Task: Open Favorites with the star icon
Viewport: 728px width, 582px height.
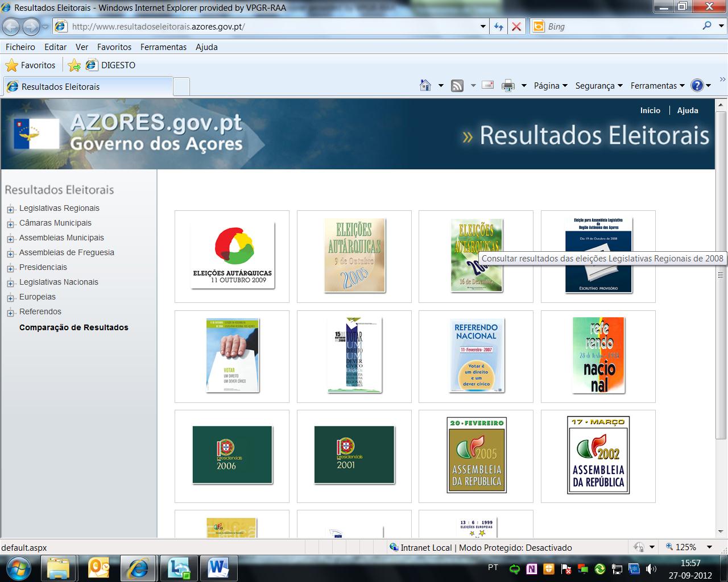Action: tap(11, 65)
